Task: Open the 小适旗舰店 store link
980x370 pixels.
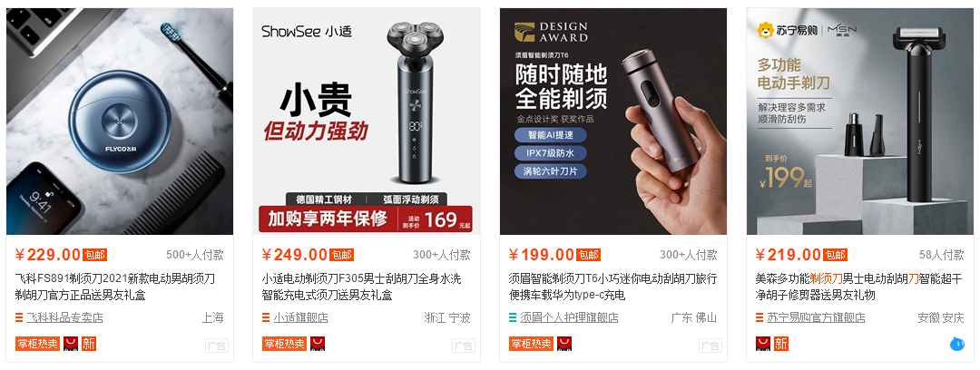Action: tap(300, 317)
